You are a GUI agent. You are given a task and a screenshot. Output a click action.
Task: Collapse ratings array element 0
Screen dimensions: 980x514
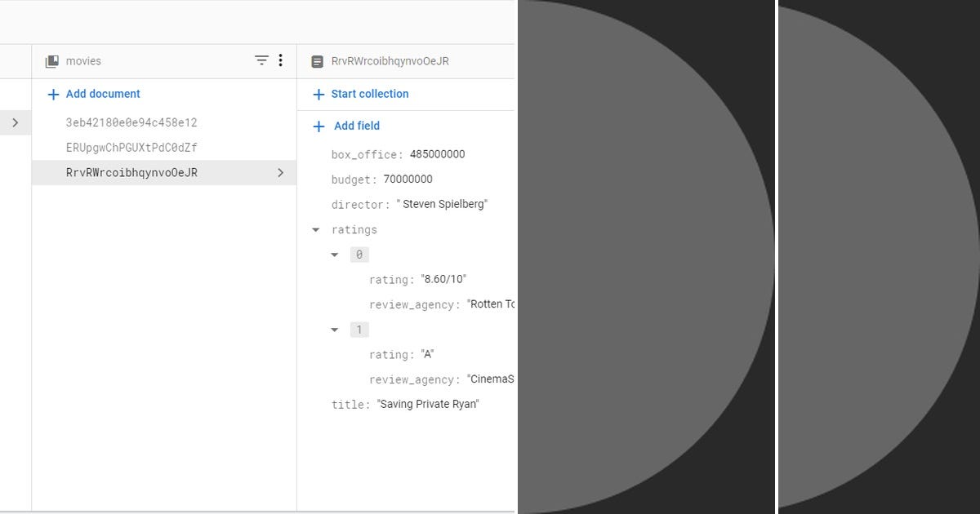pos(334,254)
